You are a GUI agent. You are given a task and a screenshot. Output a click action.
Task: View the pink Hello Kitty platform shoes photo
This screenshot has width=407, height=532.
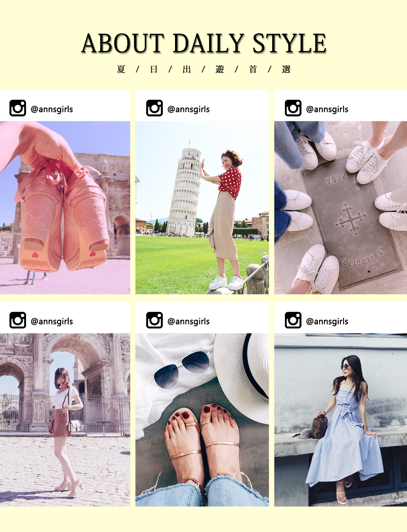(65, 208)
